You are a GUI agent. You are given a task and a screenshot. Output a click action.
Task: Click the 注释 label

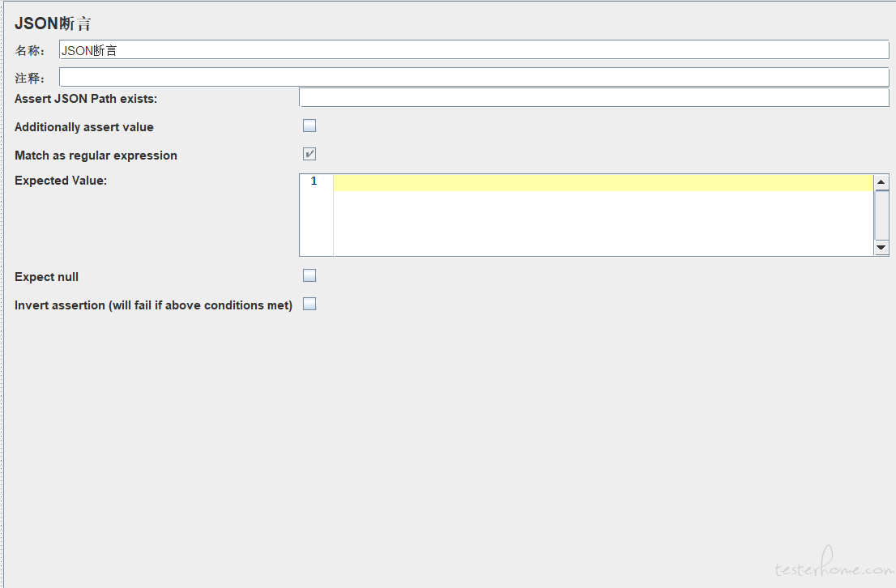pos(29,79)
